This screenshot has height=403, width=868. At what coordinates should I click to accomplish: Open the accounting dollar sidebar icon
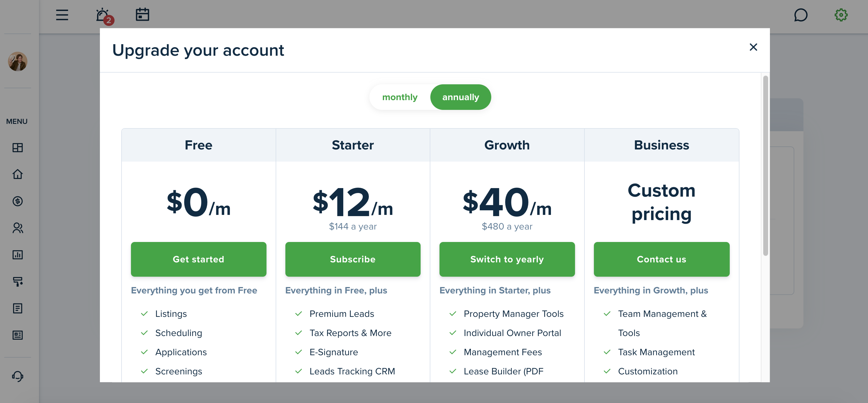click(x=18, y=201)
